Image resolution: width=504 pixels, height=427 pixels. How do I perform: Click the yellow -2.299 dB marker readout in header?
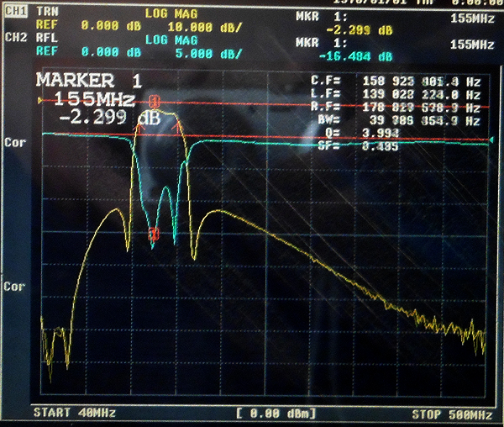tap(359, 30)
